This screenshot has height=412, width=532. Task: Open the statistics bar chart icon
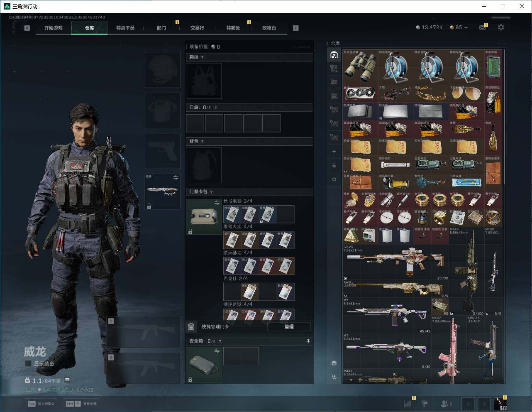click(408, 404)
